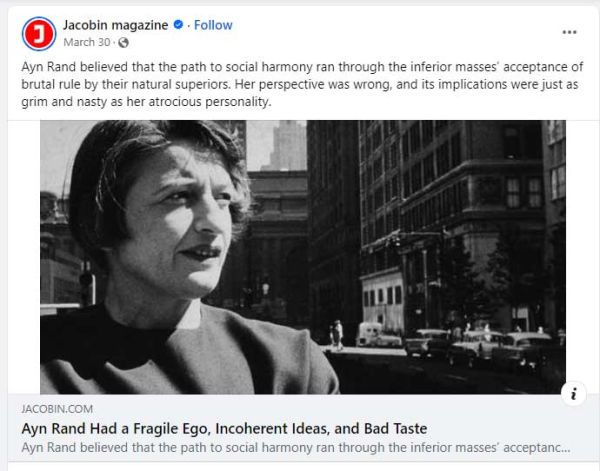Click the distant skyscraper in the photo
The height and width of the screenshot is (471, 600).
point(288,145)
